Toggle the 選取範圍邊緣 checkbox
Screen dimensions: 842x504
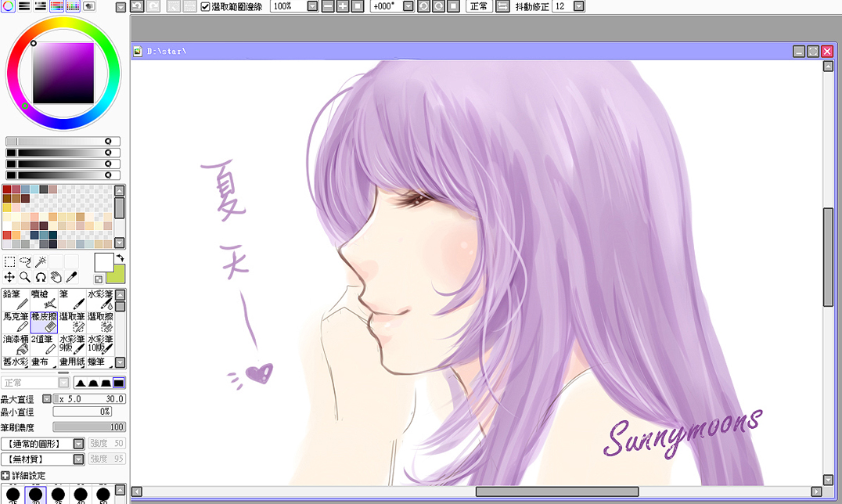pos(205,6)
